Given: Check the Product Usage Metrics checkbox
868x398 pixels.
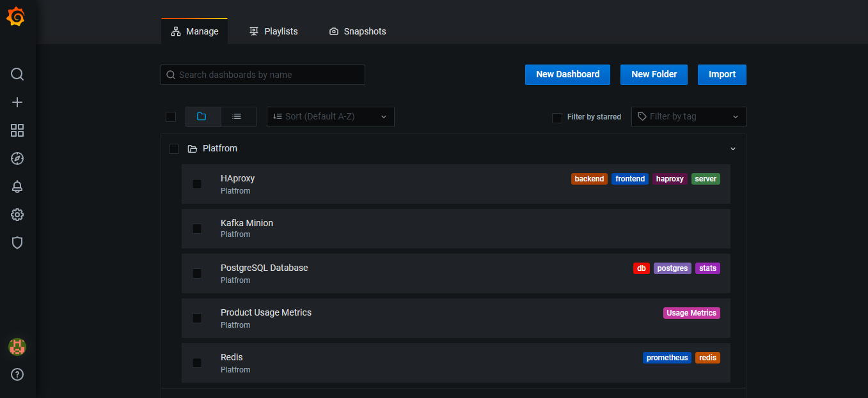Looking at the screenshot, I should pos(197,318).
